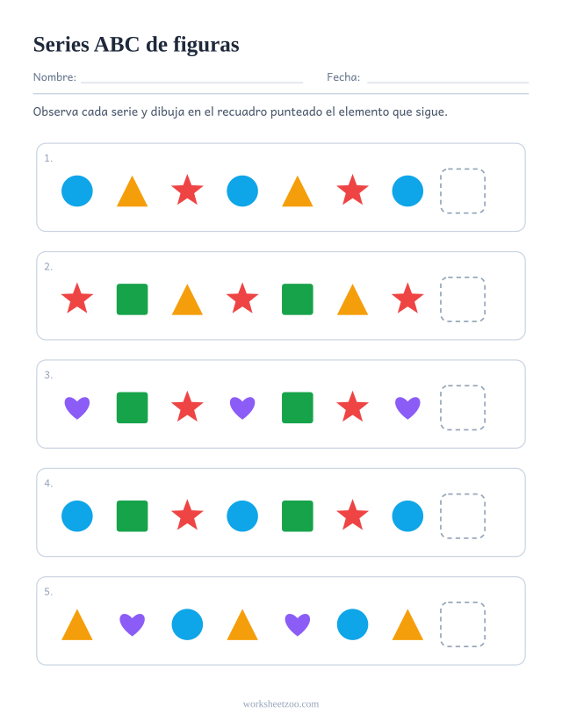Click the dashed answer box in series 5
562x728 pixels.
pyautogui.click(x=463, y=624)
